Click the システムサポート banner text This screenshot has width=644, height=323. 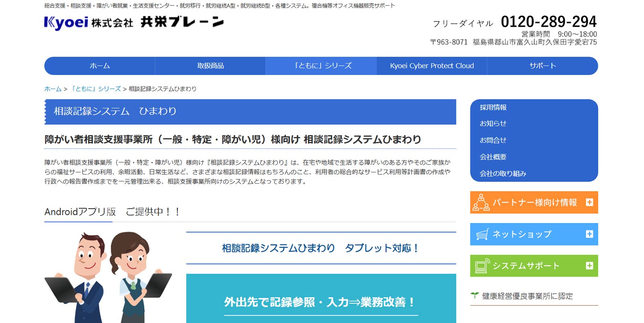click(x=526, y=266)
